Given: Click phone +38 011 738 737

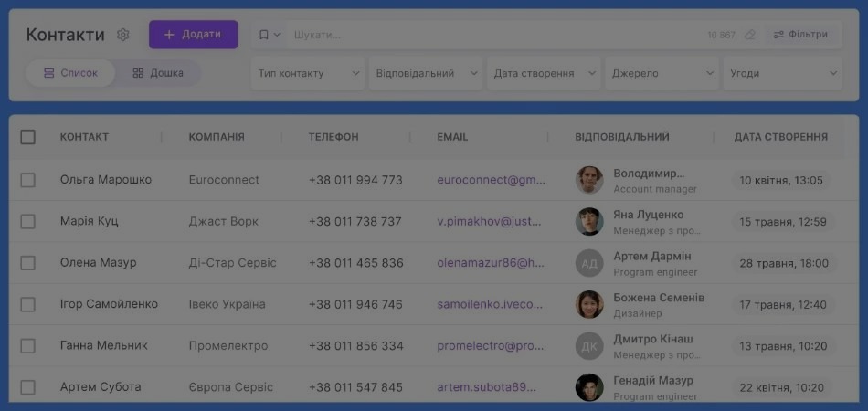Looking at the screenshot, I should [355, 222].
